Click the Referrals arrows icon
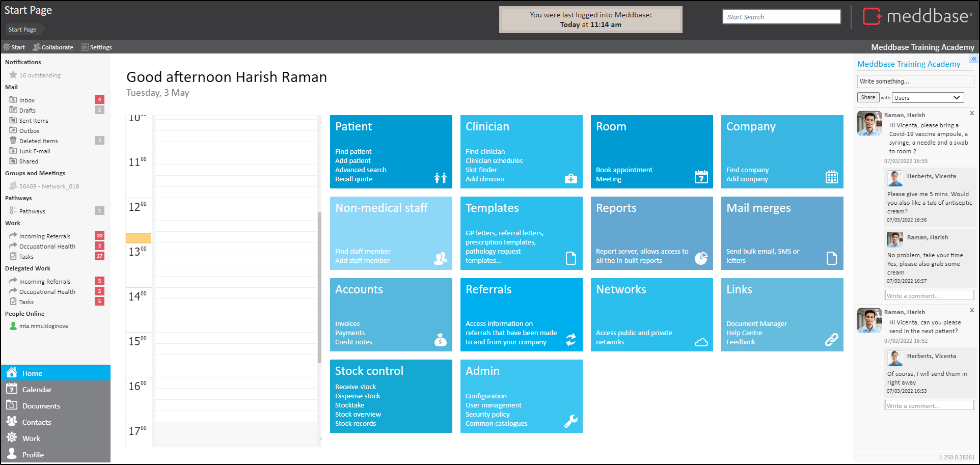 pyautogui.click(x=570, y=340)
